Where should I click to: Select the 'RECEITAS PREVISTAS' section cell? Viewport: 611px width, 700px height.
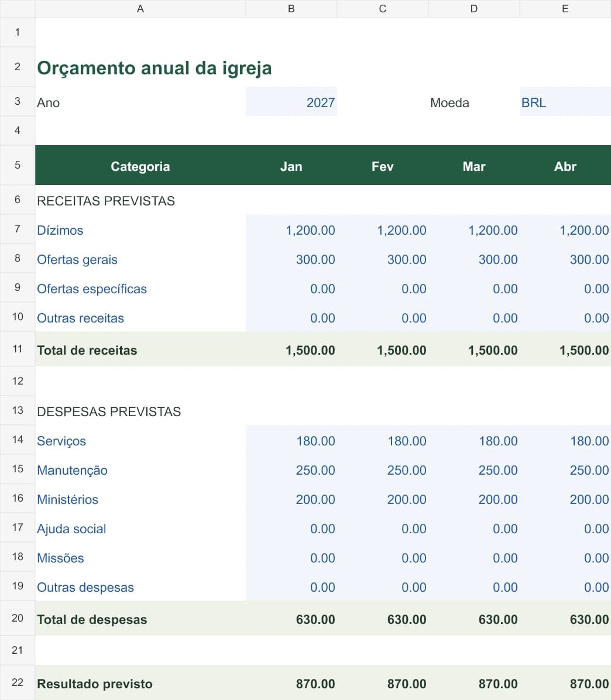[x=140, y=200]
